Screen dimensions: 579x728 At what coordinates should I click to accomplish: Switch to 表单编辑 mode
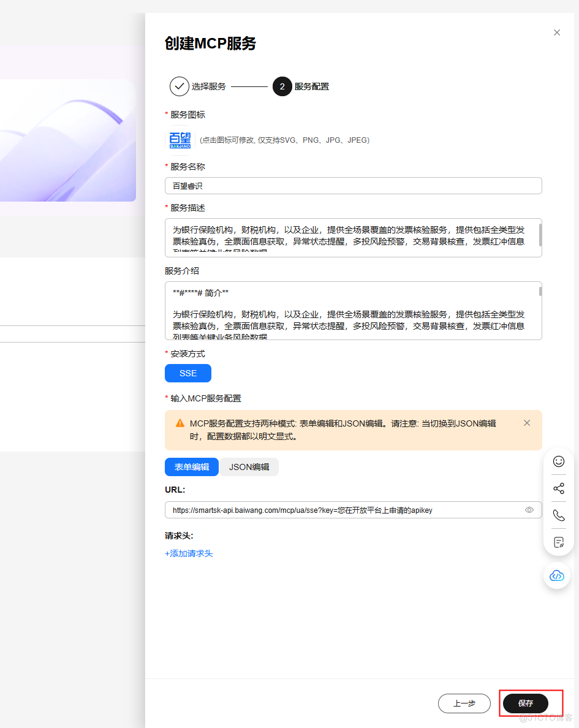coord(192,467)
